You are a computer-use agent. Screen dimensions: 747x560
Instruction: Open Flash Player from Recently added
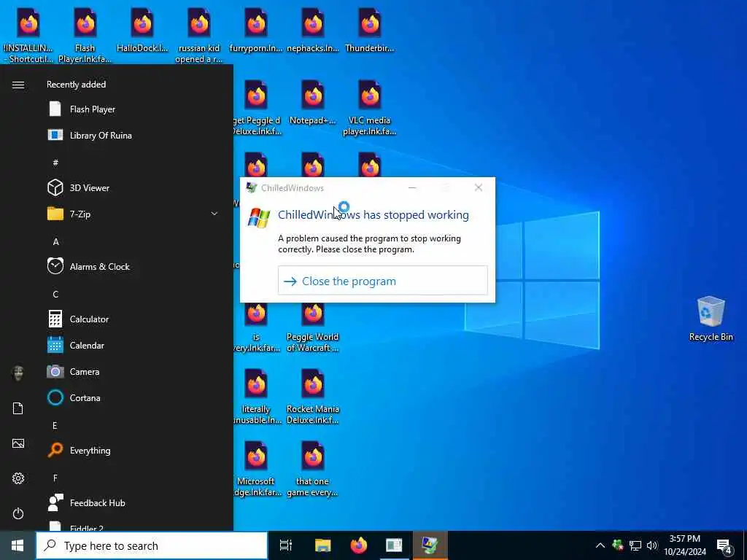click(x=133, y=109)
